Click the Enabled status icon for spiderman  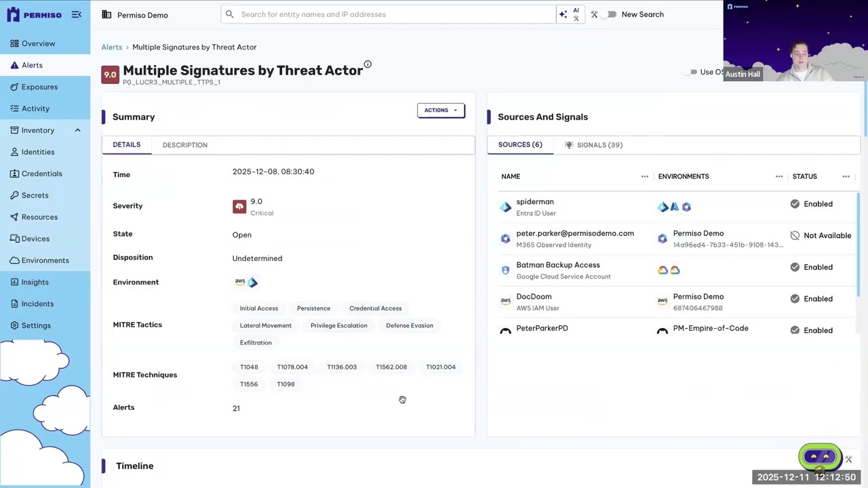[795, 204]
